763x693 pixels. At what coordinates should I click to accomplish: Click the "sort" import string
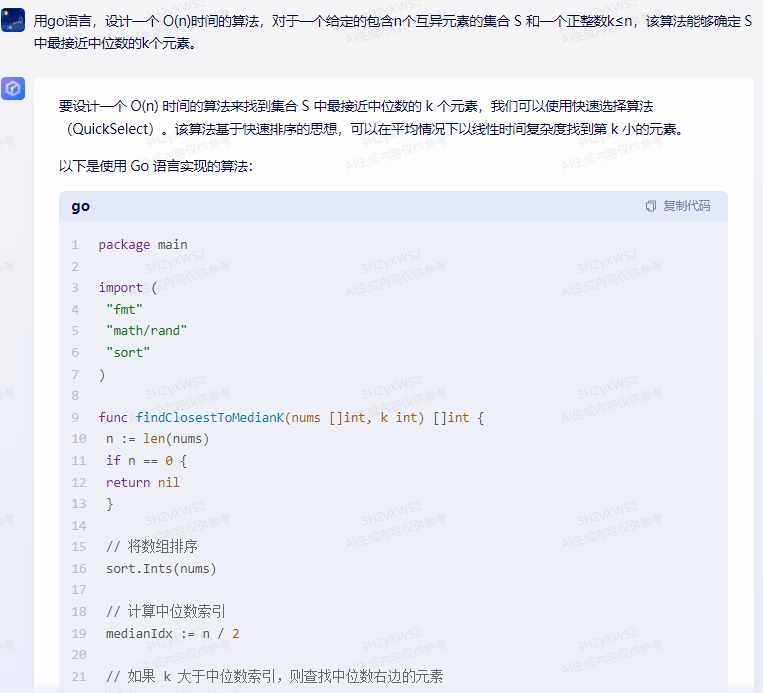(128, 352)
